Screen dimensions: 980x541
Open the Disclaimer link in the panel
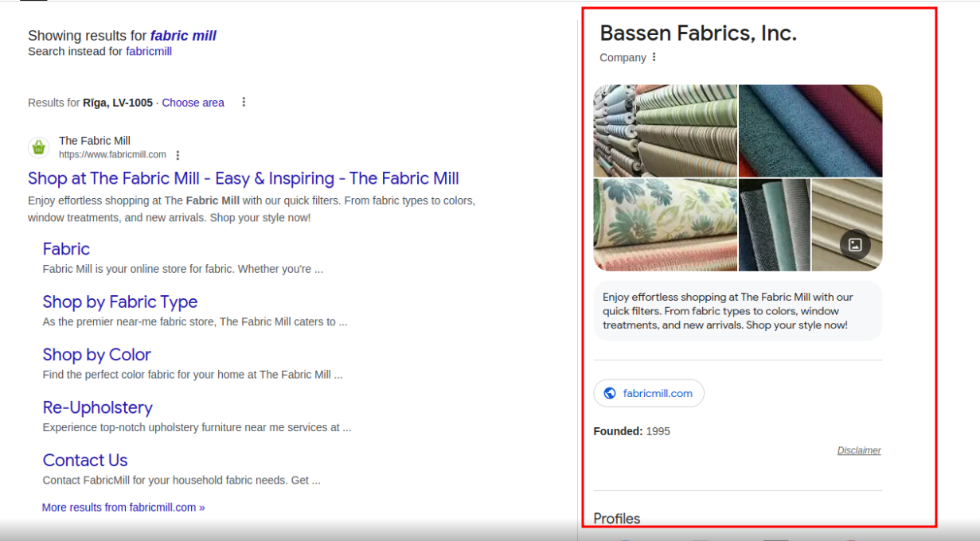[859, 450]
